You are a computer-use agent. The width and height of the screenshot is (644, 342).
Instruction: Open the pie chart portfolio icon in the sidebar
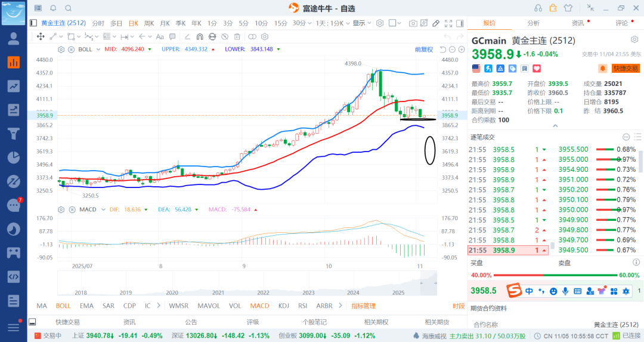coord(14,158)
